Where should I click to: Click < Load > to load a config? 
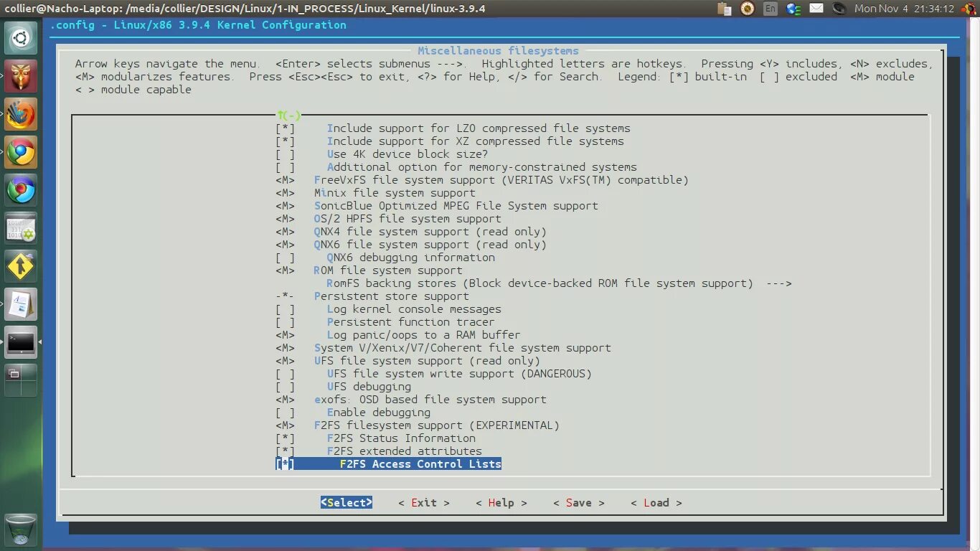tap(656, 503)
